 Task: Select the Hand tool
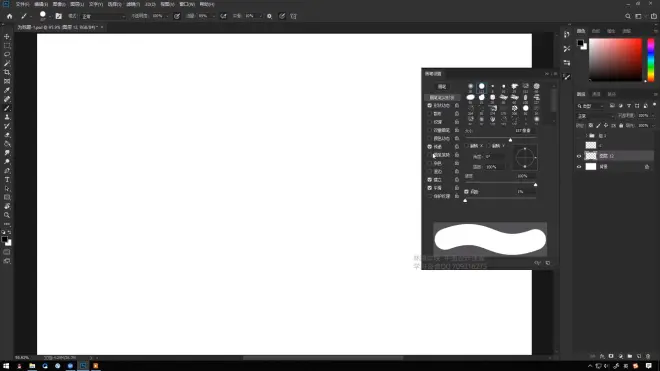click(x=7, y=206)
